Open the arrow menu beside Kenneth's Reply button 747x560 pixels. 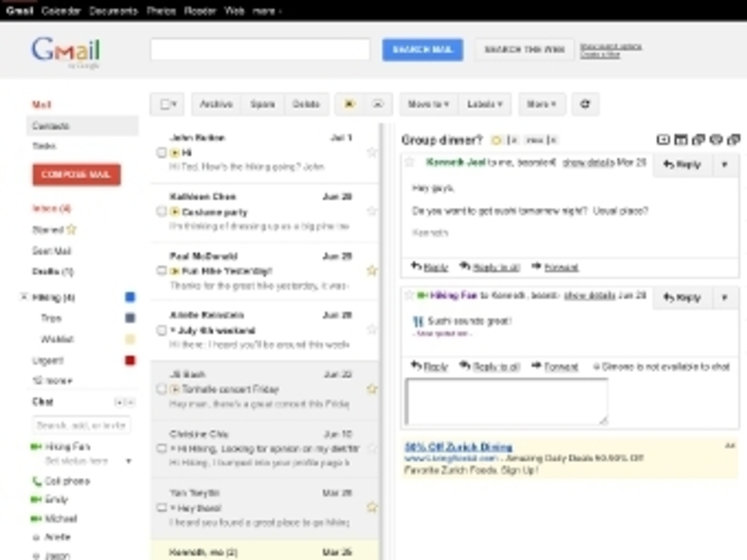[x=724, y=164]
